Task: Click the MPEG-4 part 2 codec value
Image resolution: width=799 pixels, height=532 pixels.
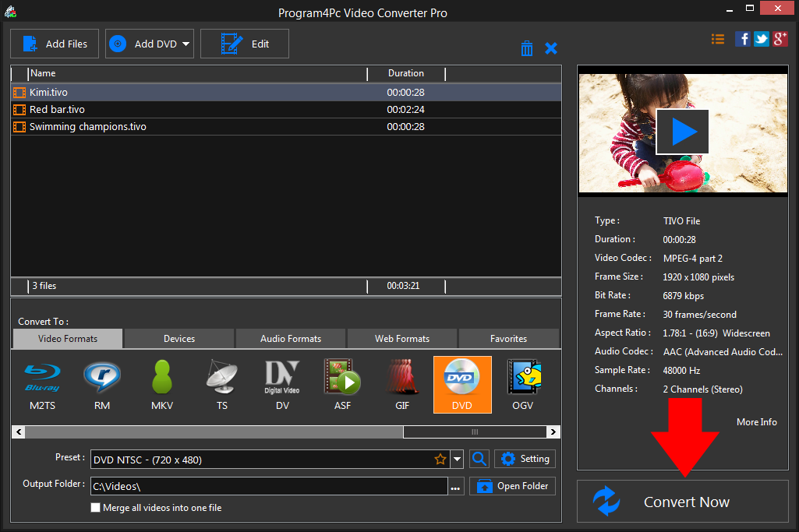Action: point(692,259)
